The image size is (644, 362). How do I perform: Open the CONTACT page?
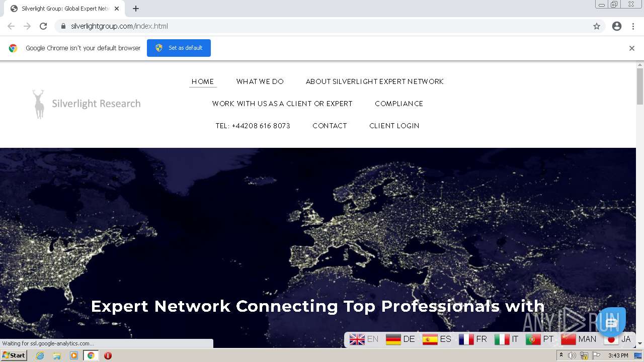(x=330, y=126)
